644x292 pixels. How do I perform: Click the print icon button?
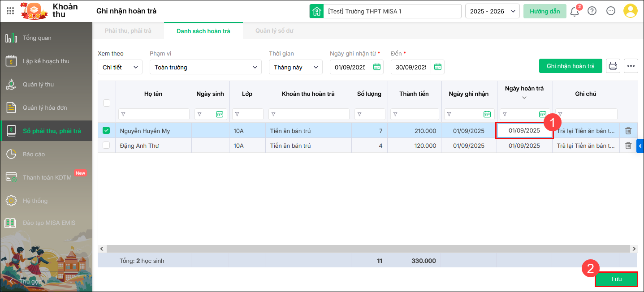pos(613,66)
